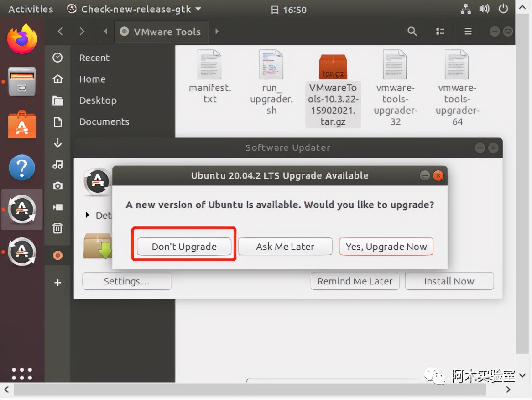Open Trash sidebar icon
The height and width of the screenshot is (400, 532).
[x=57, y=228]
